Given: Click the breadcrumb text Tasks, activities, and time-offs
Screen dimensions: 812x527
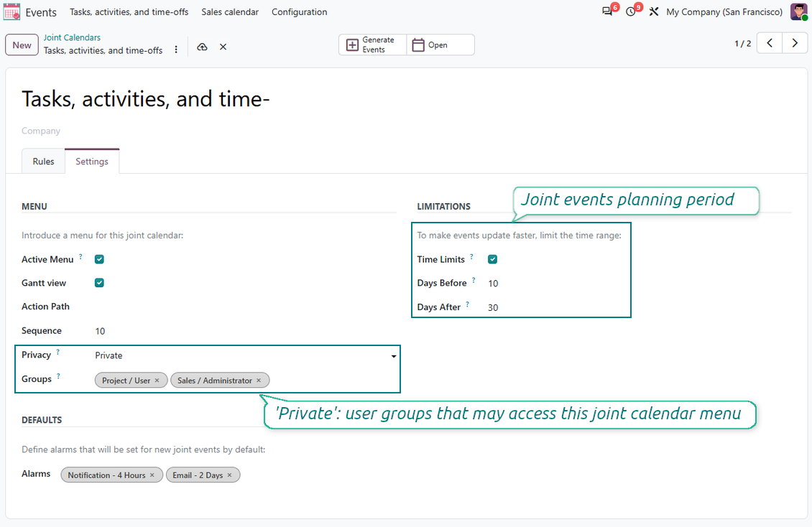Looking at the screenshot, I should point(103,50).
